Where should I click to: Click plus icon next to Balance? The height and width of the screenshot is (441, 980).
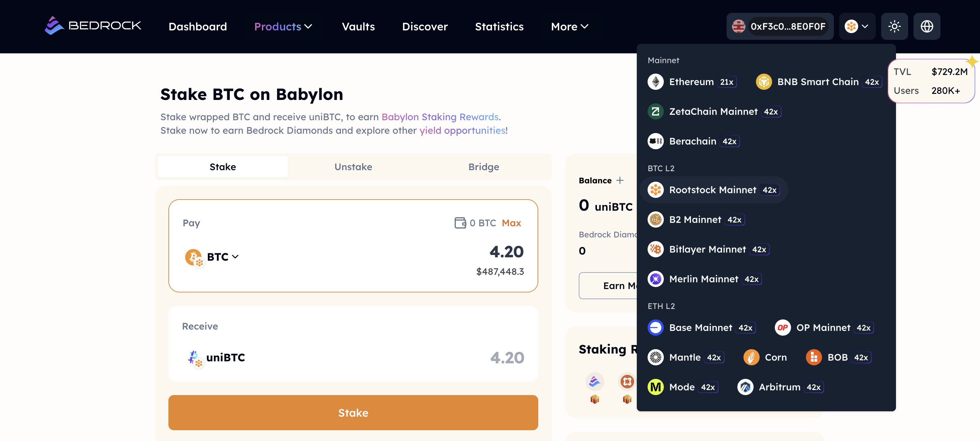tap(620, 181)
